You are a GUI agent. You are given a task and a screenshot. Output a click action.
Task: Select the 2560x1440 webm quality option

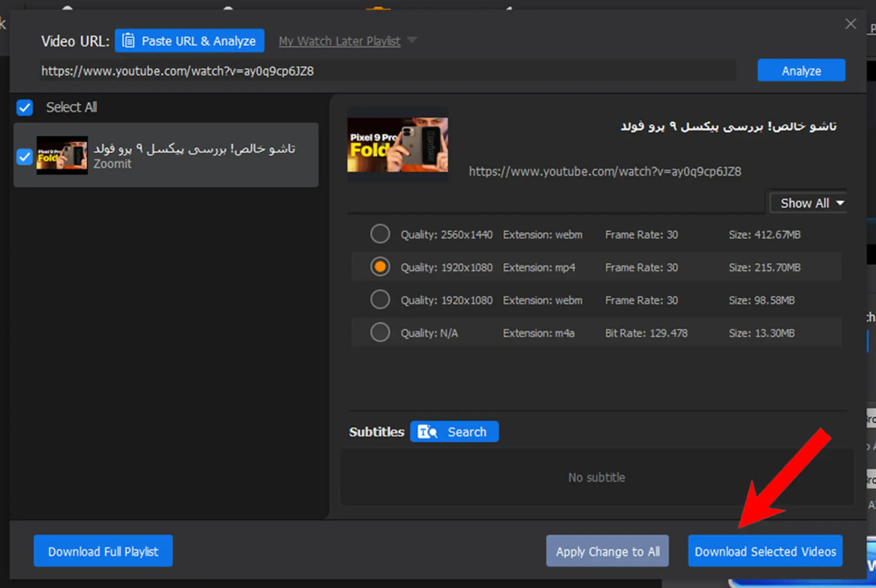pyautogui.click(x=380, y=234)
